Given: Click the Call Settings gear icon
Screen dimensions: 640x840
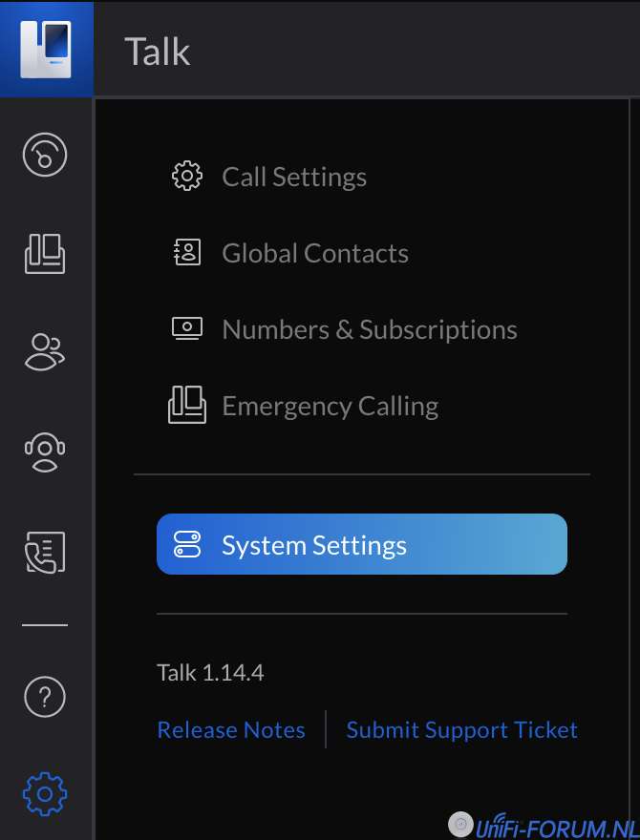Looking at the screenshot, I should coord(187,177).
